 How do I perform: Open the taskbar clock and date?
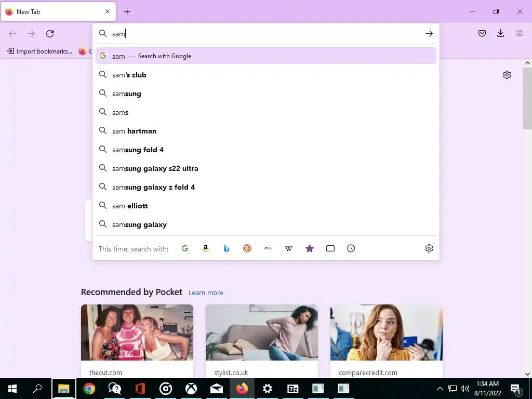coord(487,389)
